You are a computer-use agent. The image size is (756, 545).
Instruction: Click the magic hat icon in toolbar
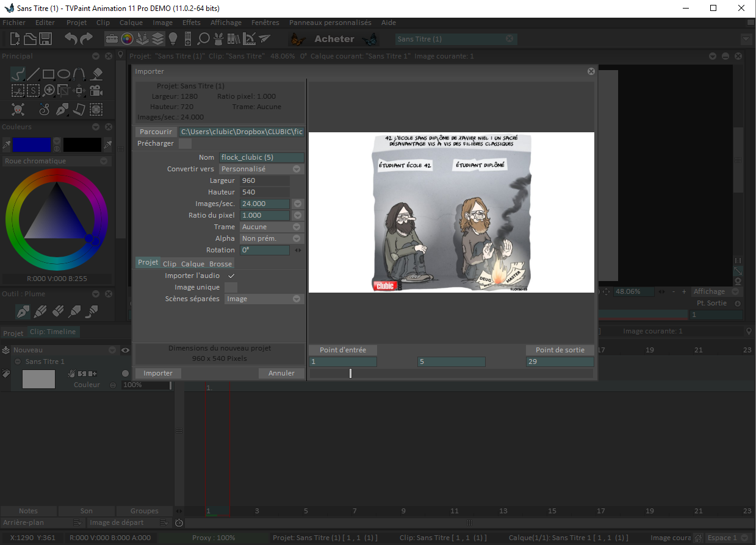[x=218, y=39]
